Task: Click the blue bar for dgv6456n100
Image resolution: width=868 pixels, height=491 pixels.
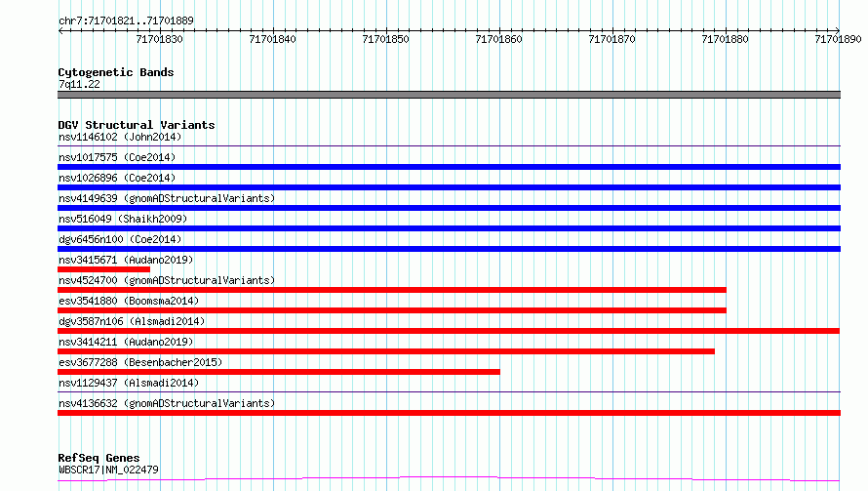Action: tap(449, 249)
